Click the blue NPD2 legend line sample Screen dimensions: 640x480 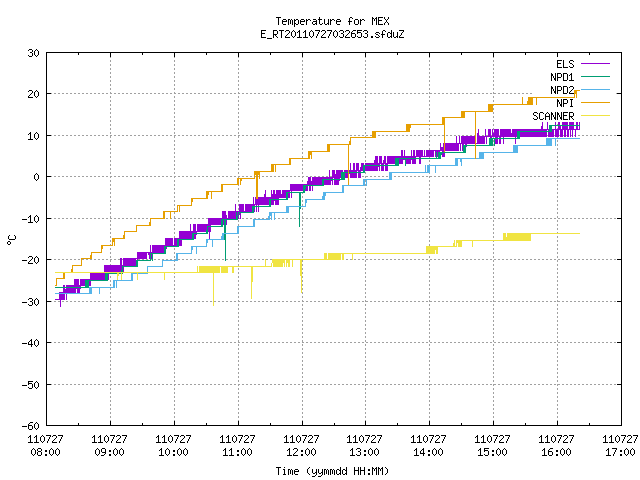[595, 89]
